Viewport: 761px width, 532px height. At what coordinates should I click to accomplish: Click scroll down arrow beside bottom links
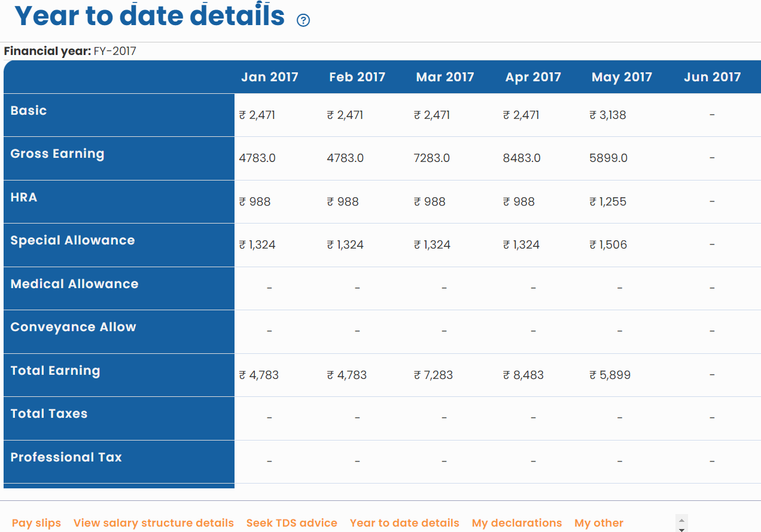click(681, 529)
